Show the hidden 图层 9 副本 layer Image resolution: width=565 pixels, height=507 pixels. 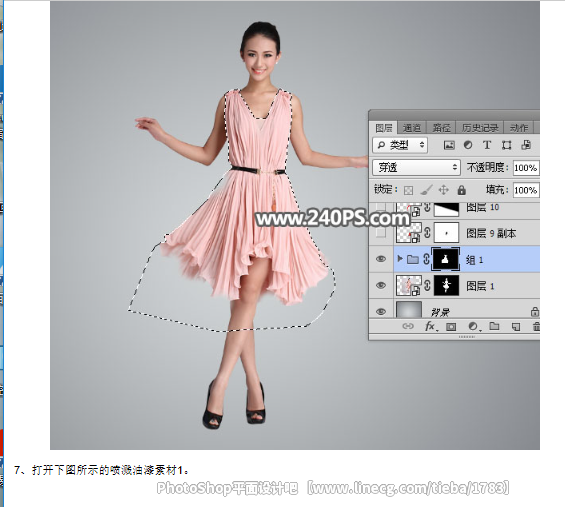click(x=381, y=233)
